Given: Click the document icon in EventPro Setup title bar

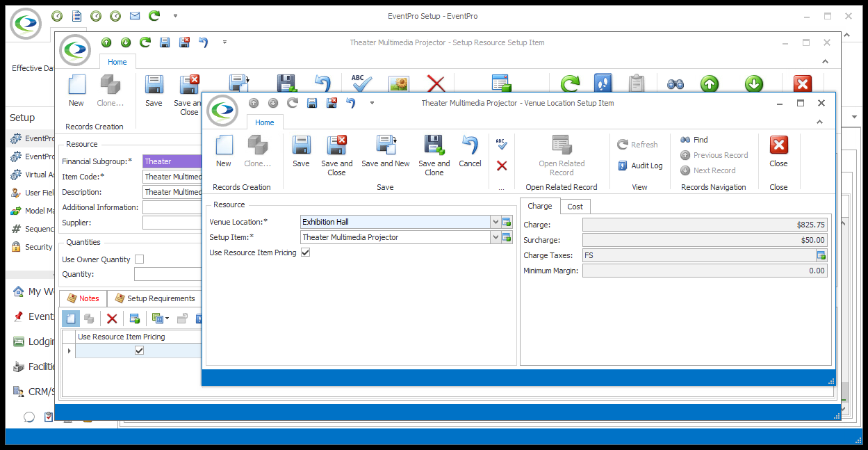Looking at the screenshot, I should [x=76, y=15].
